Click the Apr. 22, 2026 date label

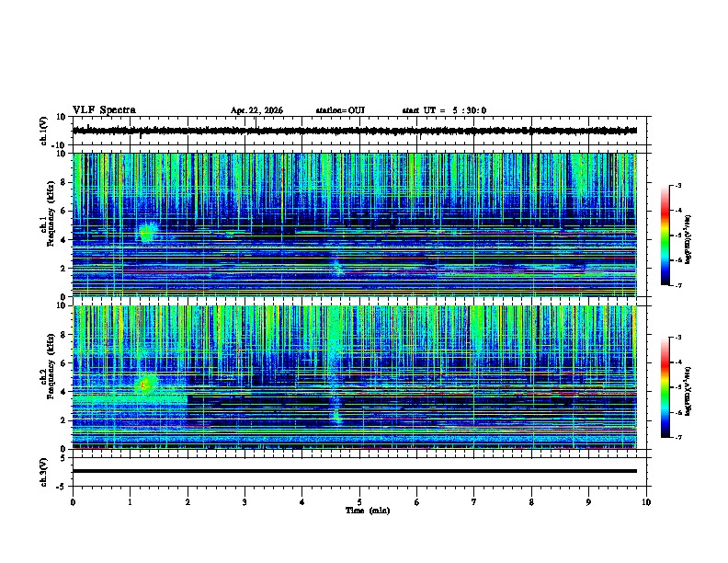point(256,110)
